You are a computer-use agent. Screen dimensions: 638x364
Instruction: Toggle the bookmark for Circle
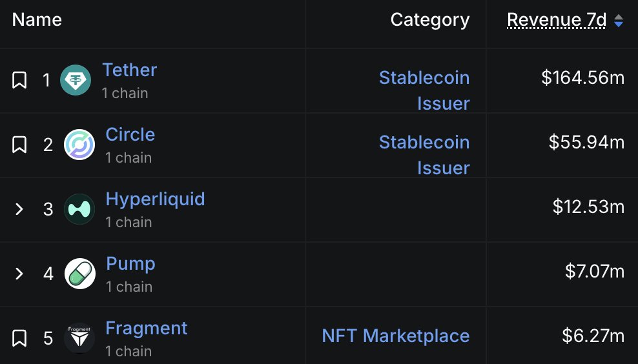click(x=19, y=145)
